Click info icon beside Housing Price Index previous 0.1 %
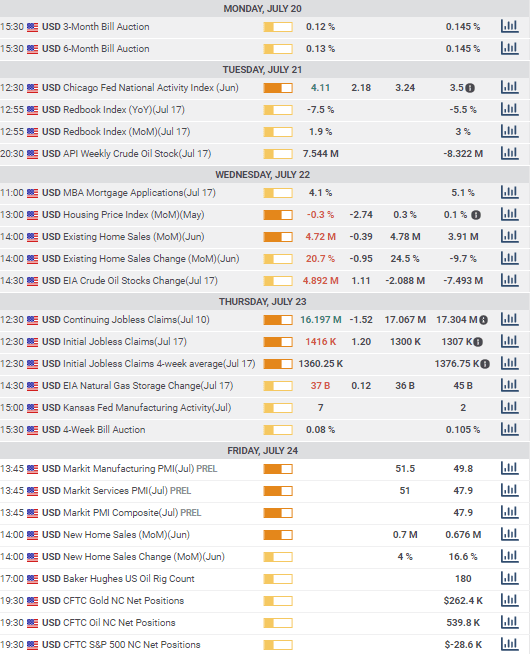Screen dimensions: 532x654 pos(476,215)
